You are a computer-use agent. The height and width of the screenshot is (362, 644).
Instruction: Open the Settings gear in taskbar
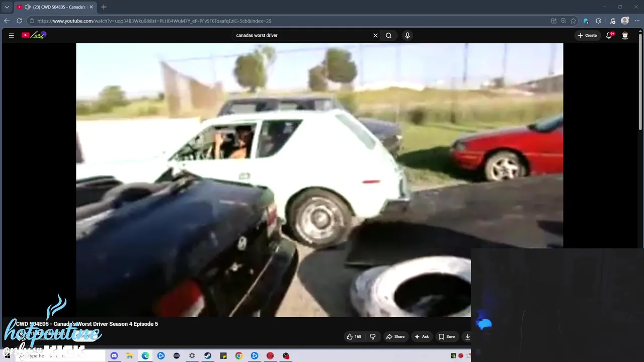tap(192, 356)
